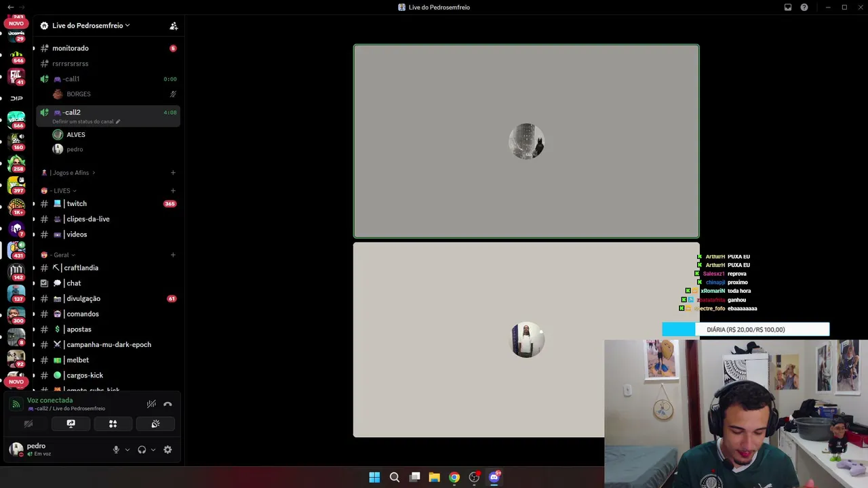The width and height of the screenshot is (868, 488).
Task: Open headphone output options arrow
Action: pyautogui.click(x=153, y=449)
